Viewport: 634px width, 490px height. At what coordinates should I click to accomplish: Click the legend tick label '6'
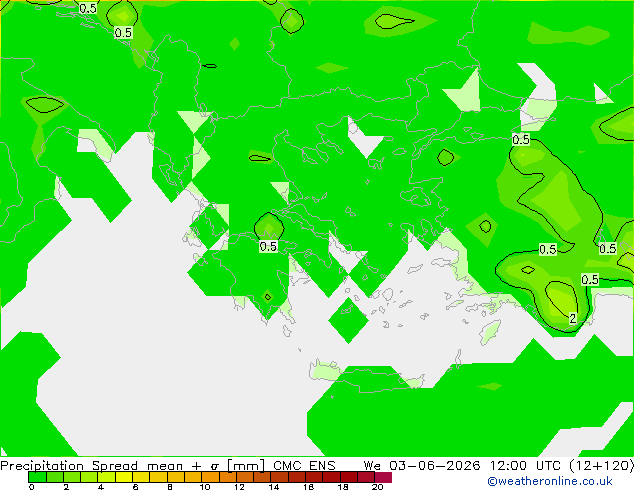pyautogui.click(x=135, y=487)
